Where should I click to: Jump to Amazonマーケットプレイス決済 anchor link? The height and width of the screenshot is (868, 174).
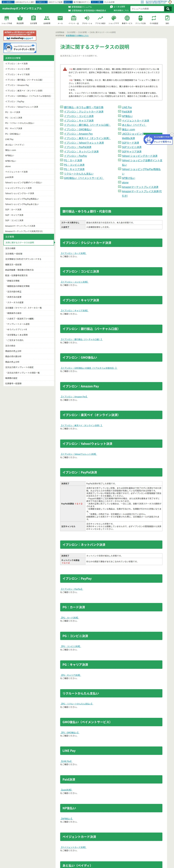140,187
